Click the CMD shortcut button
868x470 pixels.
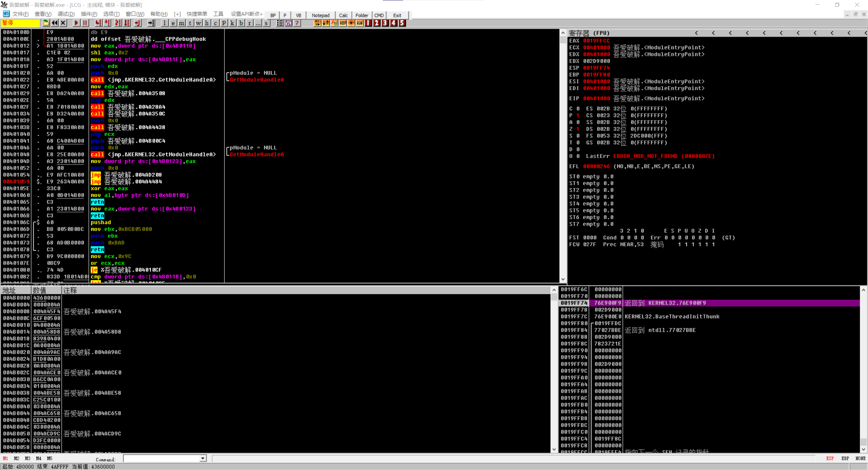pyautogui.click(x=379, y=15)
